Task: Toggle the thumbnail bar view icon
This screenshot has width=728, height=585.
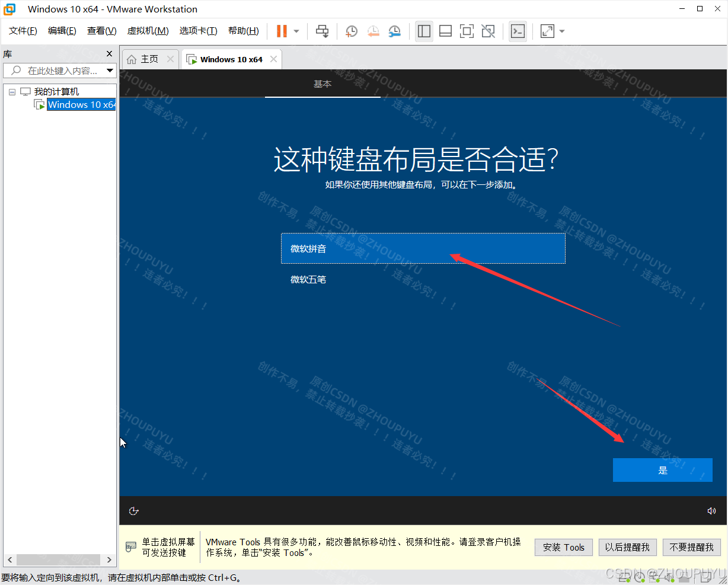Action: (445, 31)
